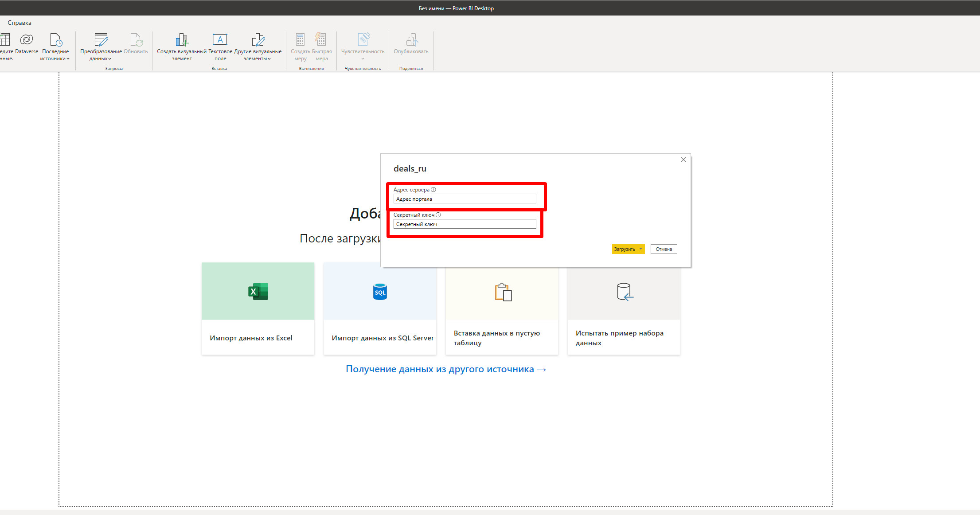Viewport: 980px width, 515px height.
Task: Expand the Загрузить button dropdown arrow
Action: coord(640,249)
